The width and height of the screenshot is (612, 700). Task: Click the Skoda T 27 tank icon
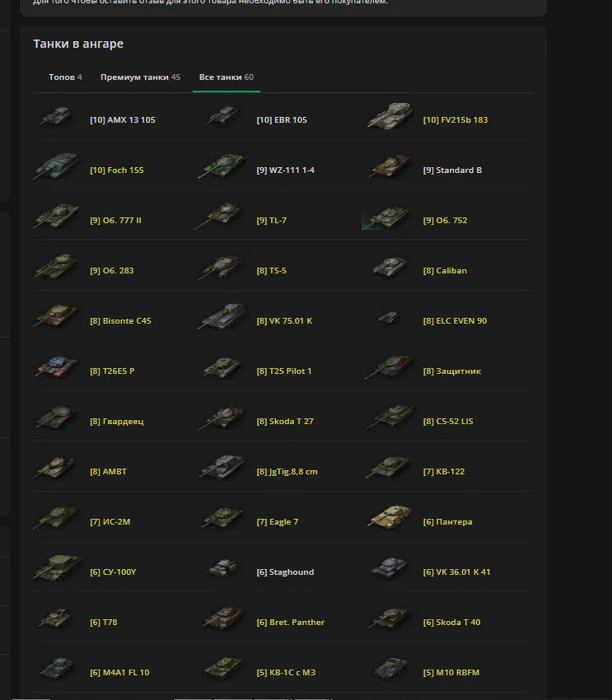222,418
